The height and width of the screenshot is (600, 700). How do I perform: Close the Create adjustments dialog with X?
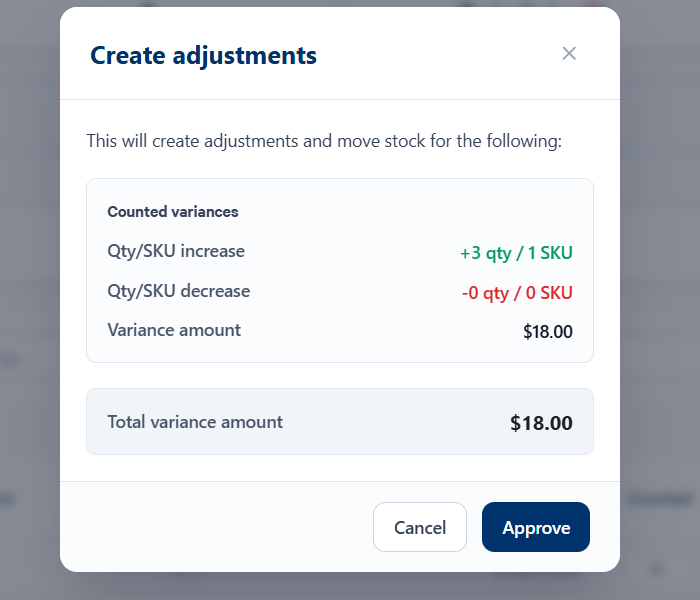[569, 54]
